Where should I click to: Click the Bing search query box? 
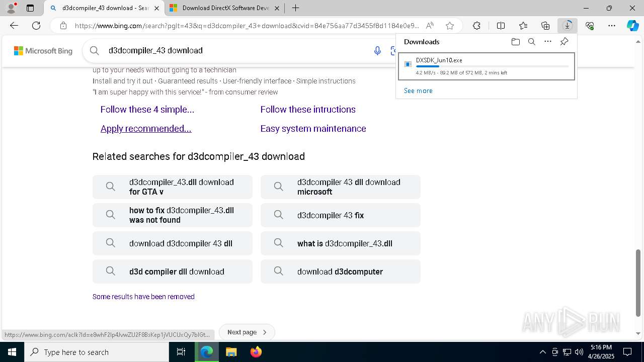click(x=236, y=50)
